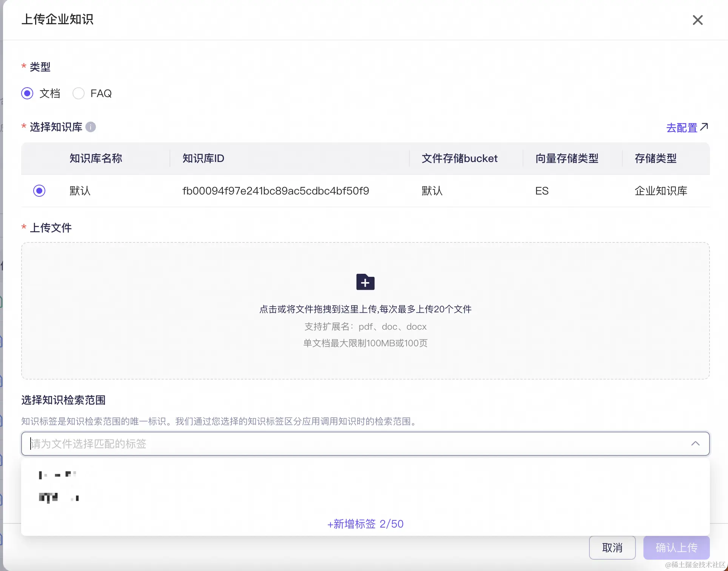Select the 文档 type radio button
This screenshot has height=571, width=728.
click(27, 93)
